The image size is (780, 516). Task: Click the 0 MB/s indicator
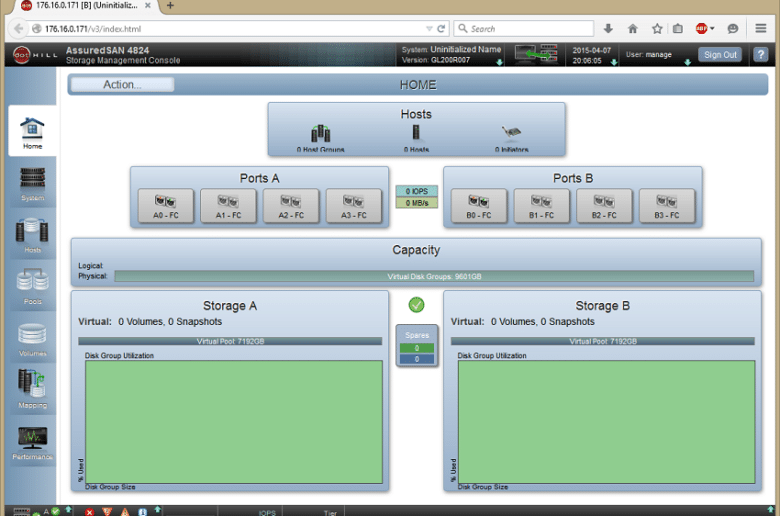(417, 203)
